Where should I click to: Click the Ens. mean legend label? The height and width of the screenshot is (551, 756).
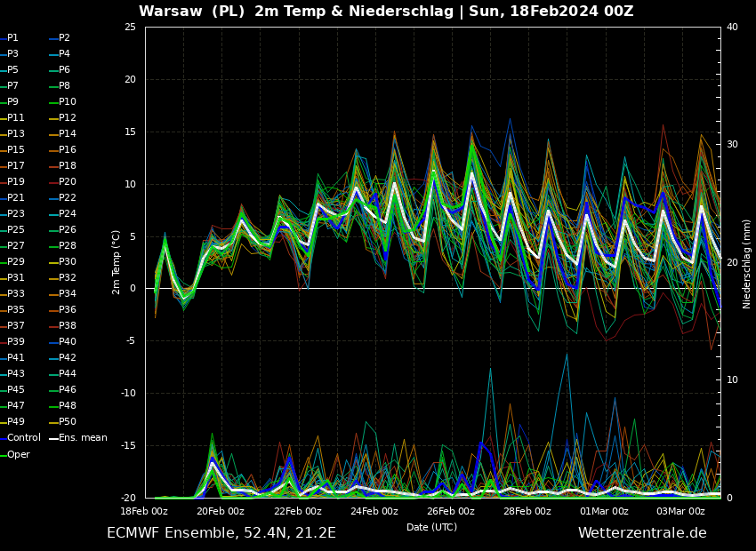click(x=83, y=438)
